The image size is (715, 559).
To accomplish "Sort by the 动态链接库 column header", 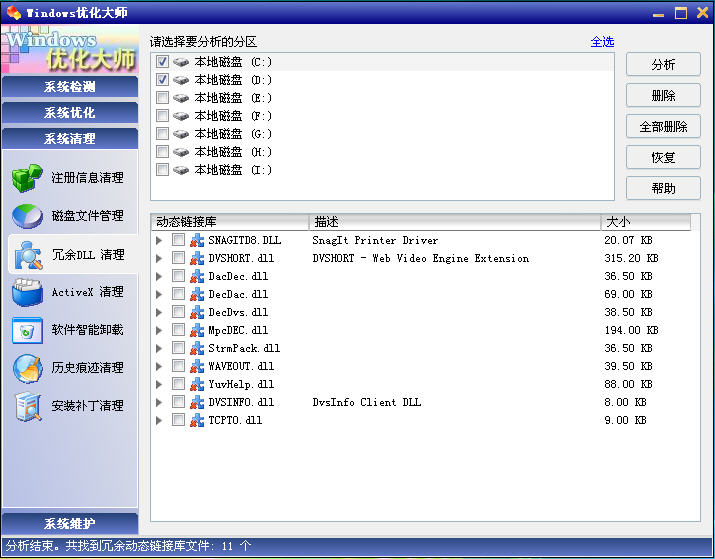I will pos(230,222).
